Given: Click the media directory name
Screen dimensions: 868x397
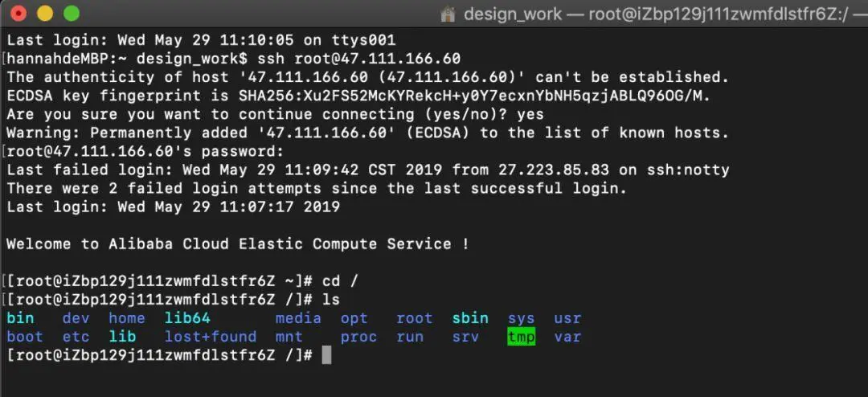Looking at the screenshot, I should (x=298, y=318).
